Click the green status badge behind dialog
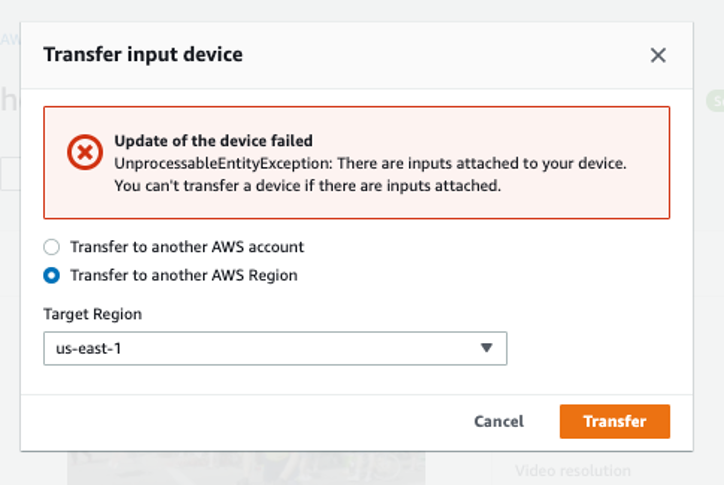Screen dimensions: 725x485 pos(715,101)
